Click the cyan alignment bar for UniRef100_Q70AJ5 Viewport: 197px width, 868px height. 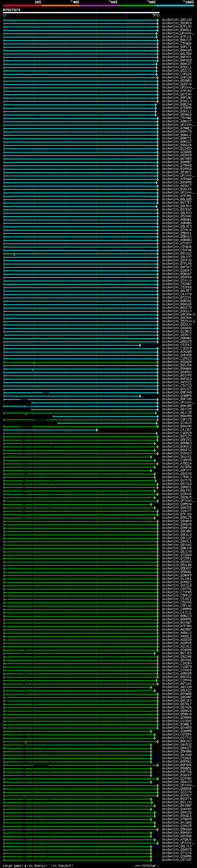click(x=108, y=423)
